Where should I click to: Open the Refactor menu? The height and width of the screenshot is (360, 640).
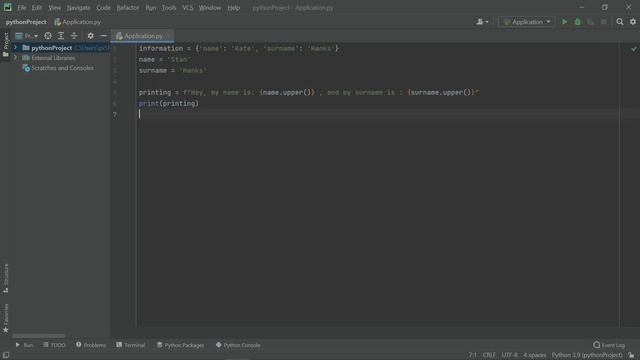128,8
